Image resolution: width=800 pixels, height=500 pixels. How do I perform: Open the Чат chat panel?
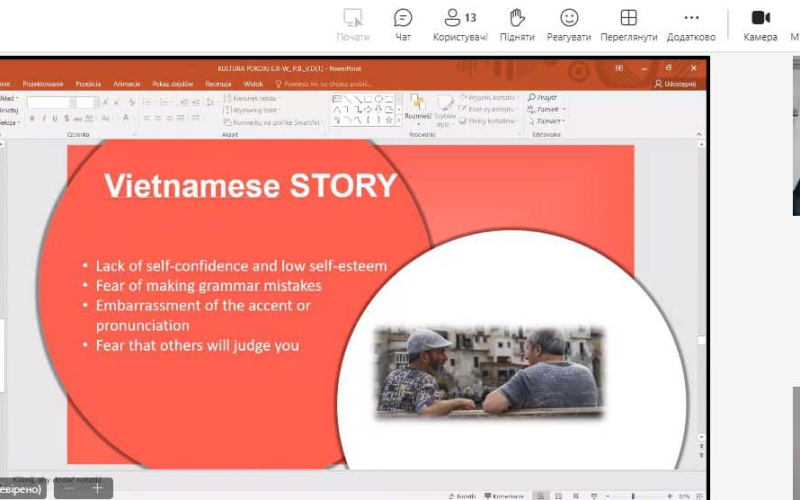pyautogui.click(x=403, y=24)
